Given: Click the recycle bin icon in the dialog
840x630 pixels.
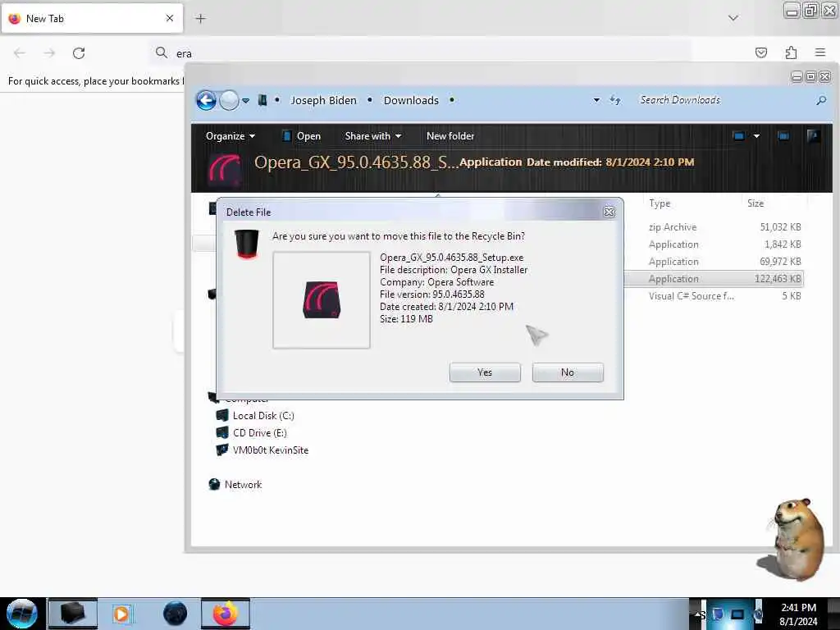Looking at the screenshot, I should pos(247,244).
